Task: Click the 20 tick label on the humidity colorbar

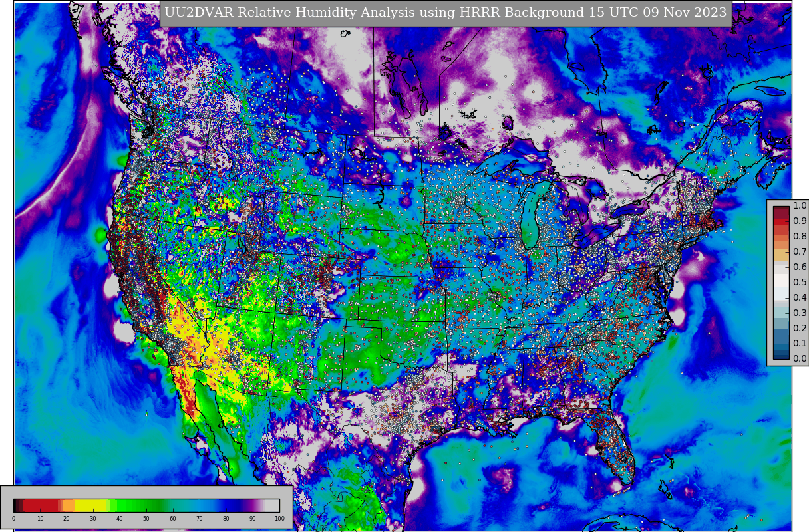Action: pos(67,519)
